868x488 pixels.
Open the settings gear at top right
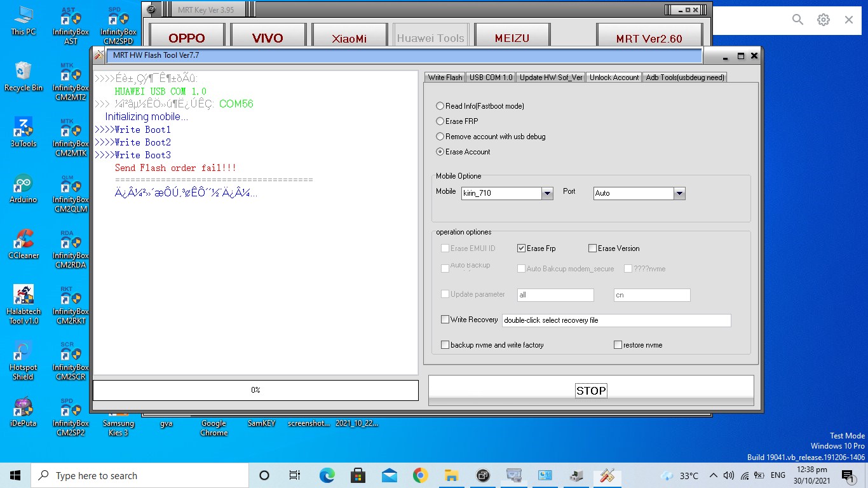[824, 20]
